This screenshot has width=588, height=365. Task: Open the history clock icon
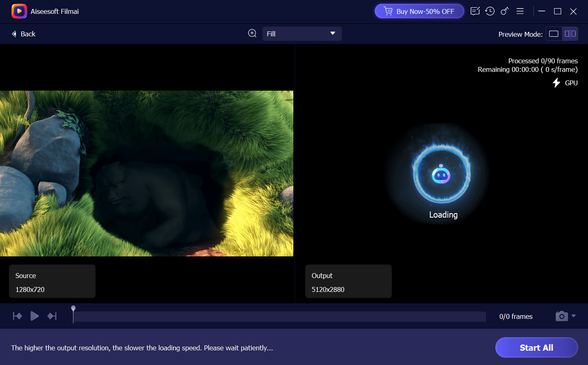click(490, 11)
